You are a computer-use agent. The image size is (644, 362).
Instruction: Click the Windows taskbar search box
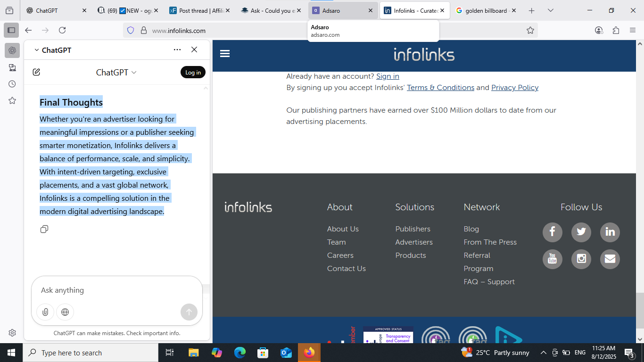(x=91, y=353)
